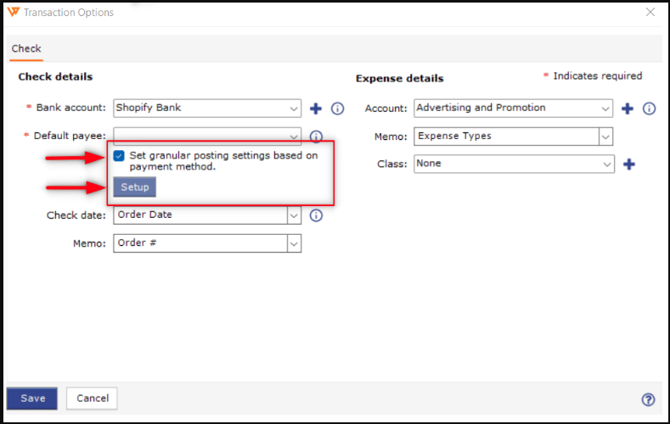Click info icon beside expense Account
670x424 pixels.
(x=649, y=108)
